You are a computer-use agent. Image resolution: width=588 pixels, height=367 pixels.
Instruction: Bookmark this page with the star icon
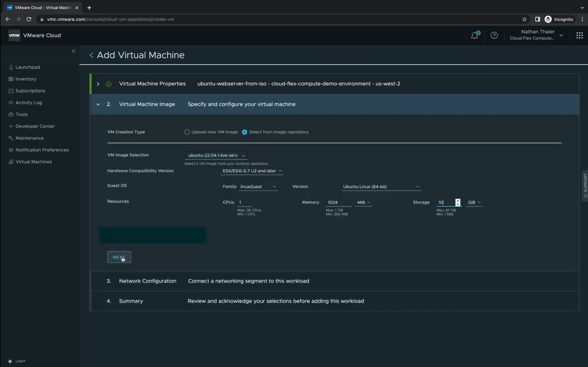coord(524,19)
